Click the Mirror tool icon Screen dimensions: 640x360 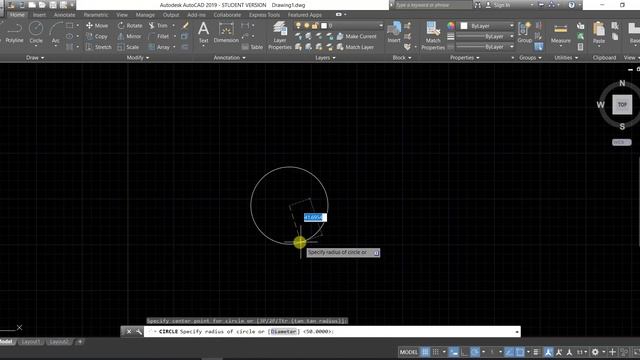point(121,36)
